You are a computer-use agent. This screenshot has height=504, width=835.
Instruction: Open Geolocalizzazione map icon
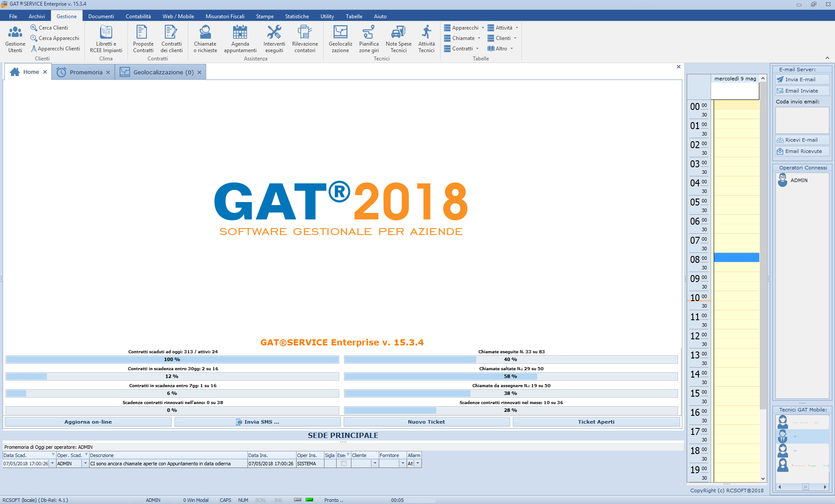341,39
